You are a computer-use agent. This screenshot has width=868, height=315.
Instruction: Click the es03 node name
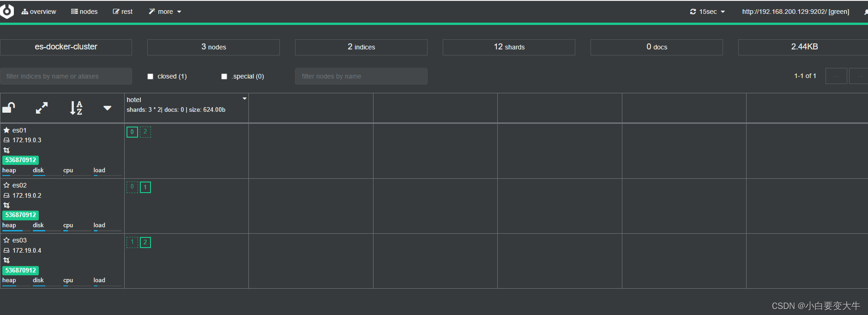(x=19, y=241)
